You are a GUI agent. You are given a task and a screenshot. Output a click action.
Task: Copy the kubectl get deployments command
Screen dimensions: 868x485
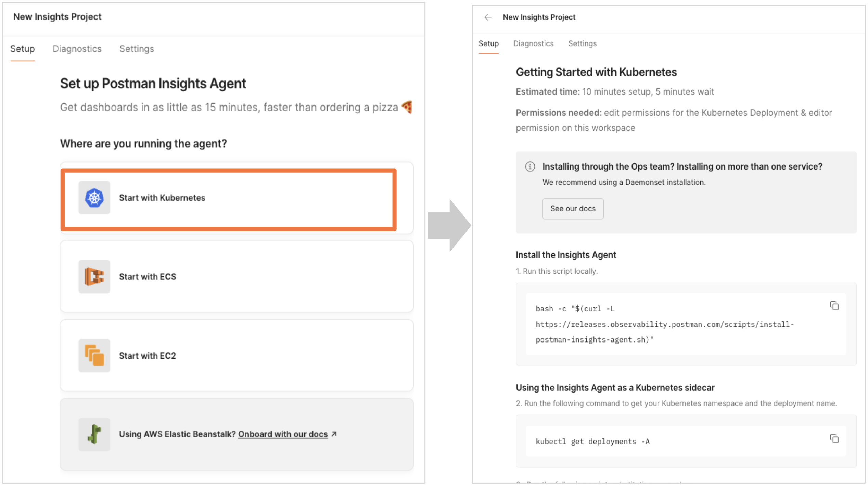(x=834, y=439)
